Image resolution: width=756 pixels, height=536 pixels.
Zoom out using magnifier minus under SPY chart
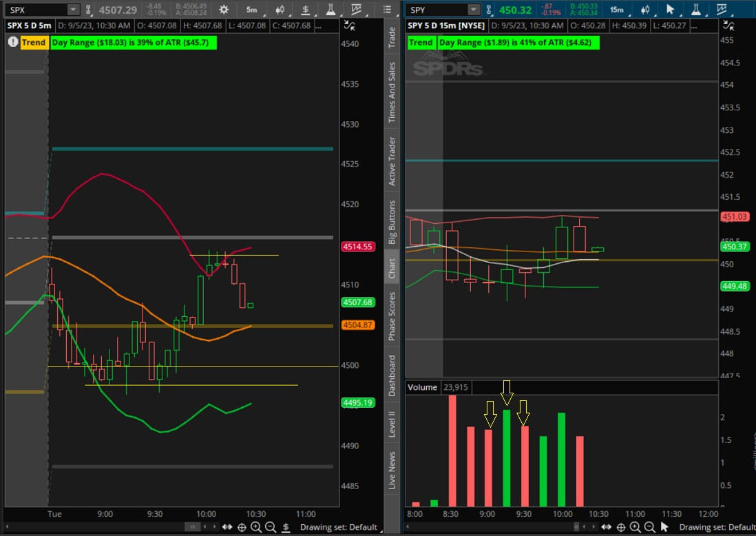tap(649, 527)
